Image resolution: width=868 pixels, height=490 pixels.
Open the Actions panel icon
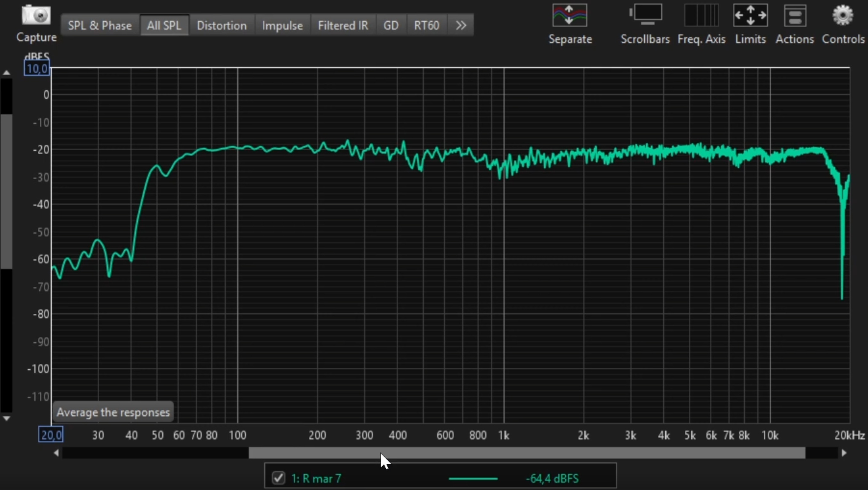(795, 15)
